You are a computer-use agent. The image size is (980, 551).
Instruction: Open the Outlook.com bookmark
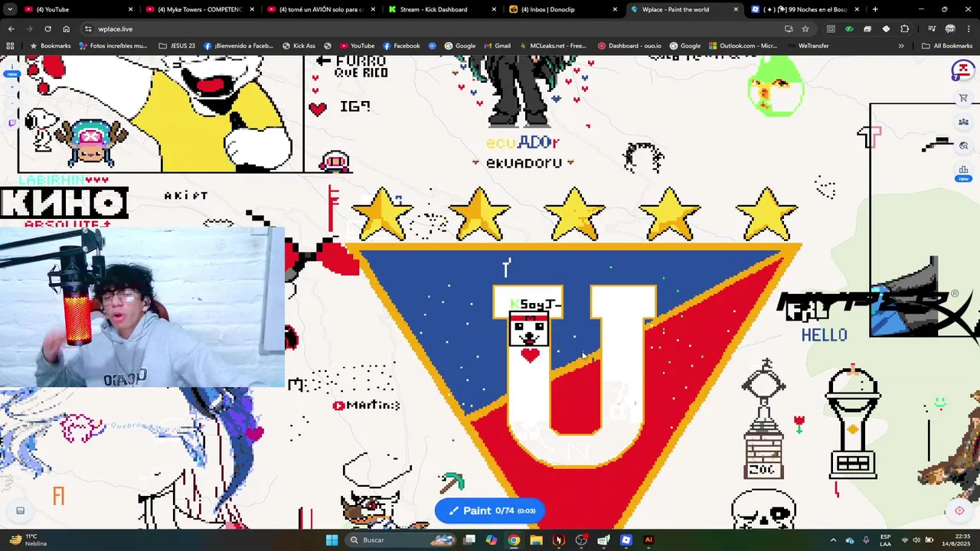(x=743, y=46)
